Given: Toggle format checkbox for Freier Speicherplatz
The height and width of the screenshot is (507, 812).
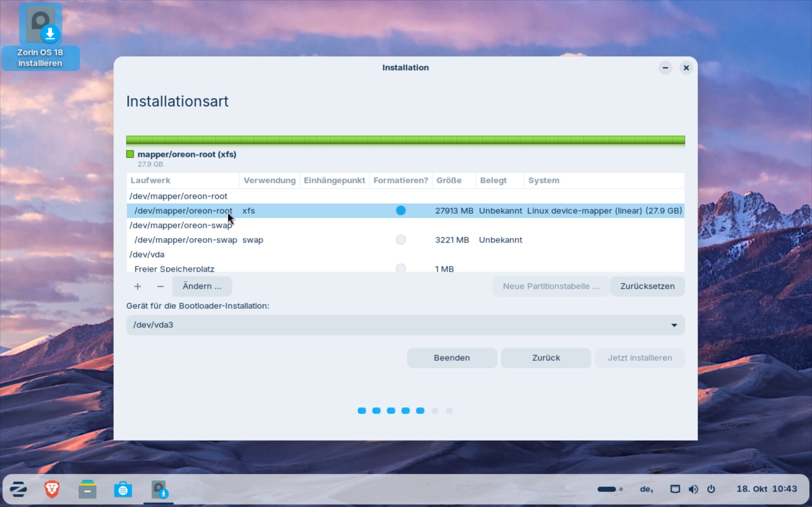Looking at the screenshot, I should pyautogui.click(x=401, y=268).
